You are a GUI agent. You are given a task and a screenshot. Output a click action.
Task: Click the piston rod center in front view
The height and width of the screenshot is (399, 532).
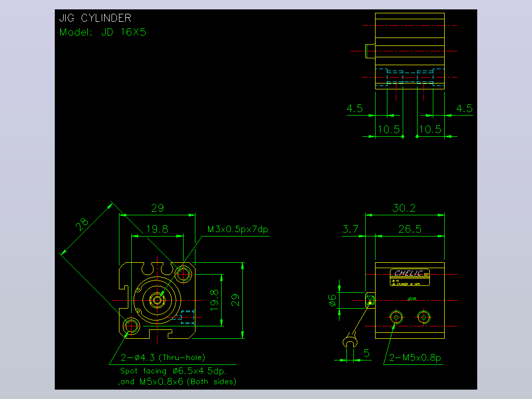[x=157, y=300]
